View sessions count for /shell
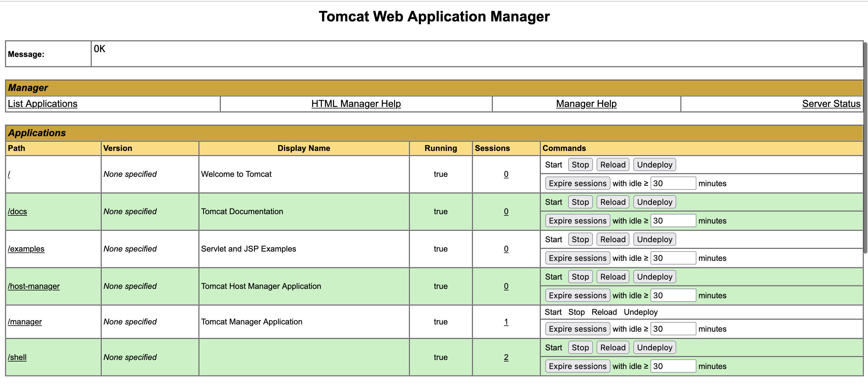This screenshot has width=868, height=385. point(506,357)
